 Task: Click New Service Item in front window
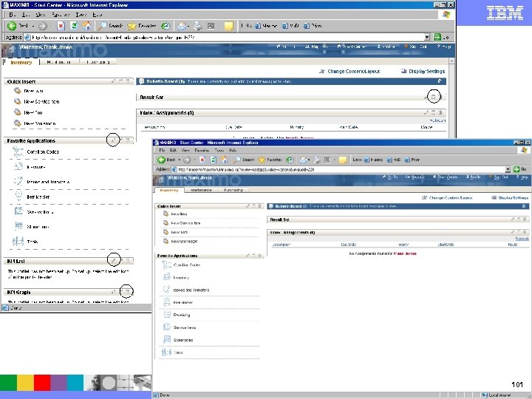click(x=185, y=223)
